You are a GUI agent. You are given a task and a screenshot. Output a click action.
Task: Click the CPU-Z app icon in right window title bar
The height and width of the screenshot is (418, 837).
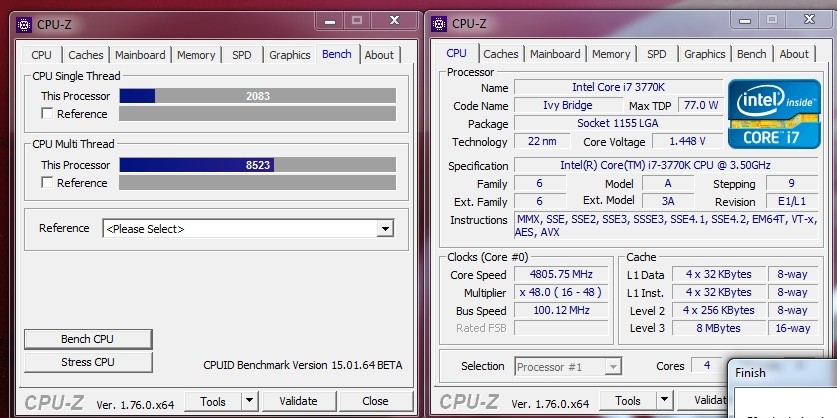click(x=439, y=23)
